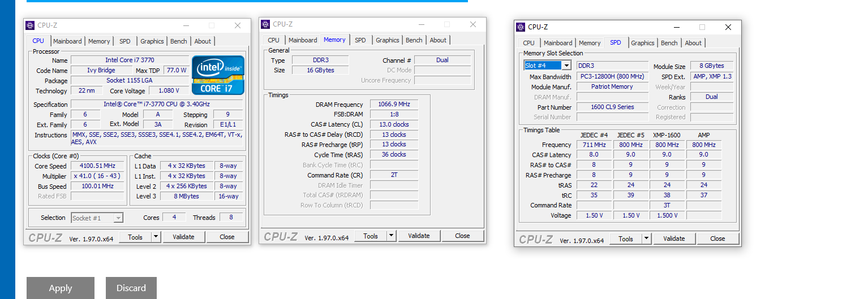Screen dimensions: 868x299
Task: Open the Memory tab in the CPU window
Action: (x=99, y=41)
